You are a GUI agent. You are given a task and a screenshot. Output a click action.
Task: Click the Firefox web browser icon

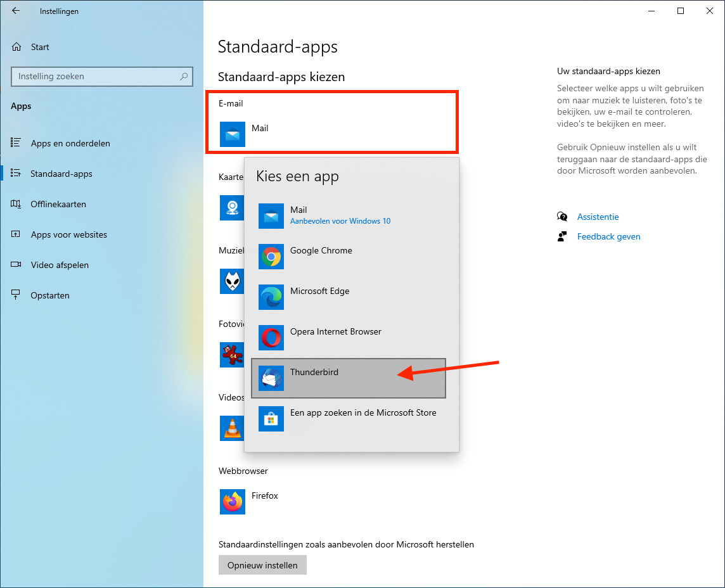pos(232,502)
